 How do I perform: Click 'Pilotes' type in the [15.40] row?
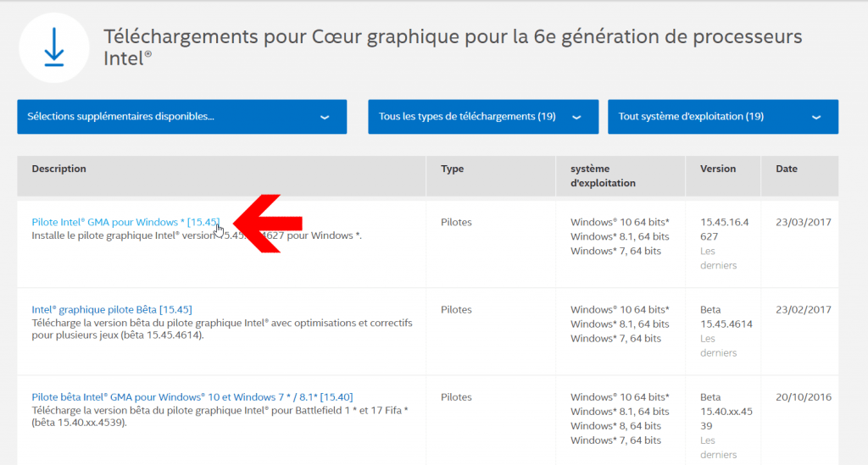[x=456, y=397]
